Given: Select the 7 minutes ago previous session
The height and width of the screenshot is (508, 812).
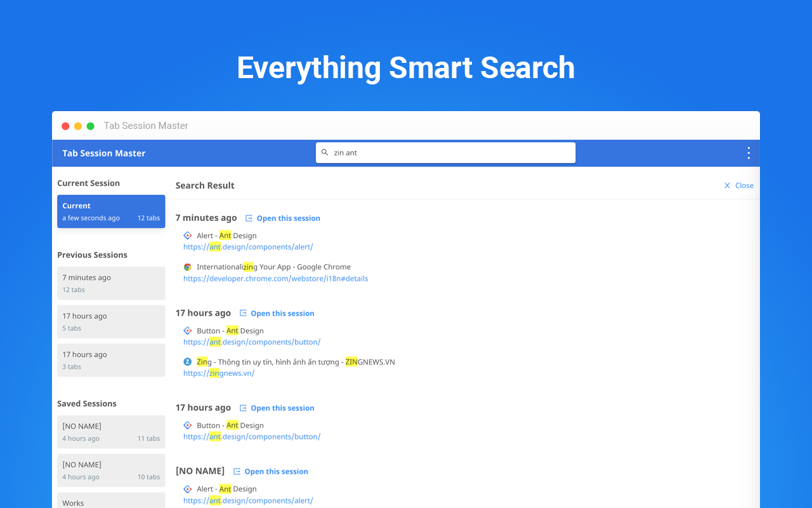Looking at the screenshot, I should click(111, 283).
